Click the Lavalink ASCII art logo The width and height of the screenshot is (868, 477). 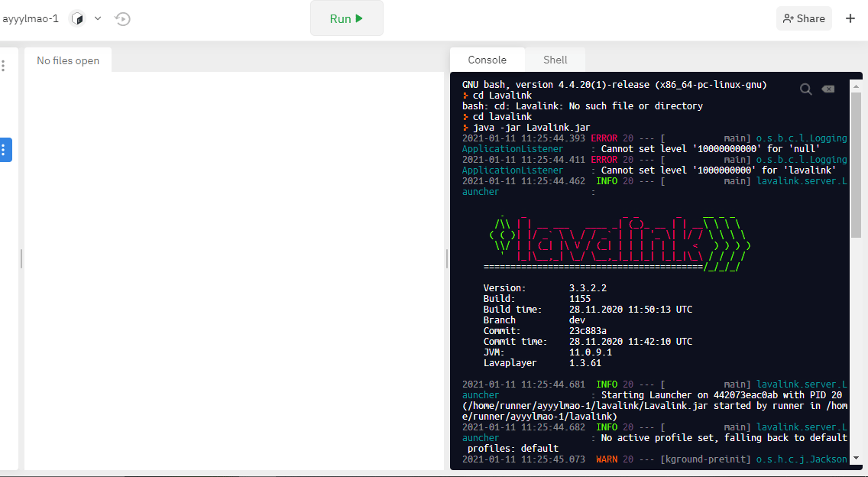pyautogui.click(x=617, y=242)
